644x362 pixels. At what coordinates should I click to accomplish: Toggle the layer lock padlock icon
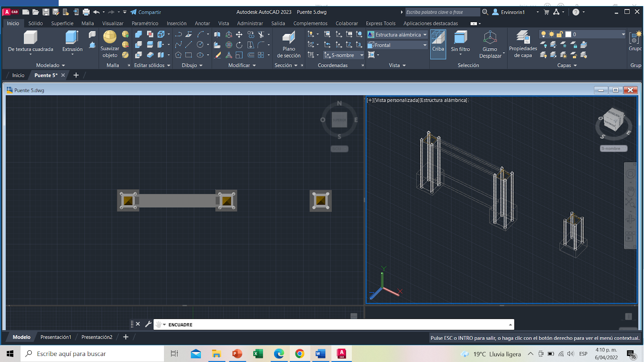(x=559, y=34)
